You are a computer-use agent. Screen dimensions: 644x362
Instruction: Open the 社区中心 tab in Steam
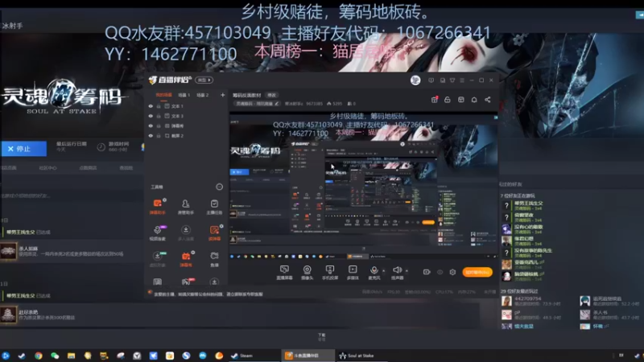click(x=47, y=168)
